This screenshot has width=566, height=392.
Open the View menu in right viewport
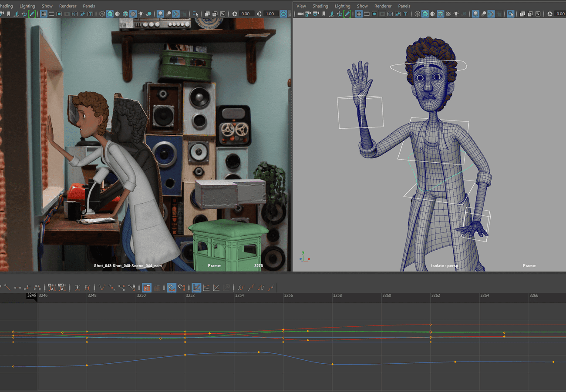pyautogui.click(x=301, y=6)
